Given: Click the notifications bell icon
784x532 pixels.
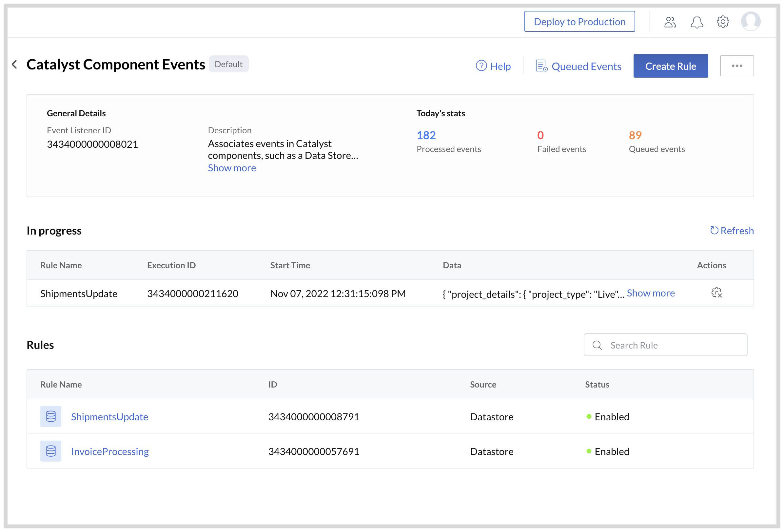Looking at the screenshot, I should click(x=697, y=22).
